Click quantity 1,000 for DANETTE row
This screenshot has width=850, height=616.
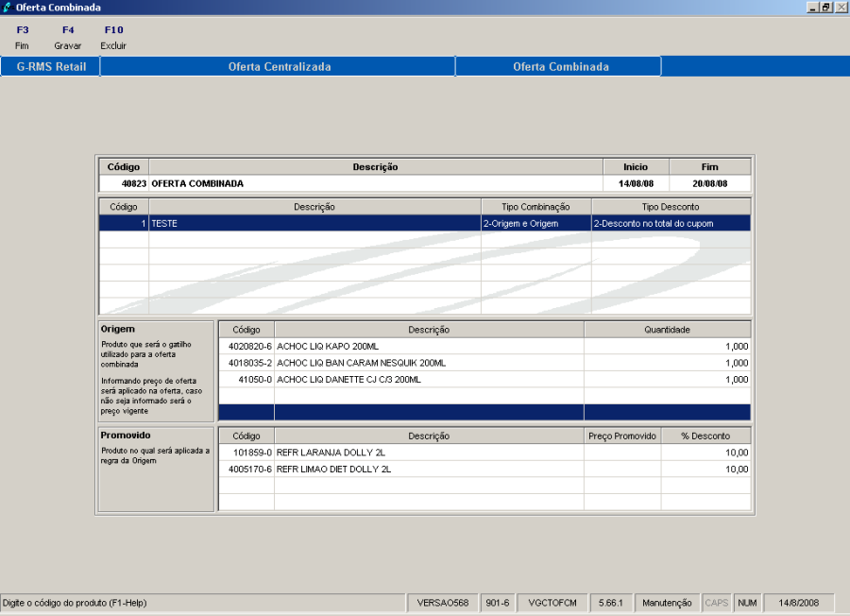(x=668, y=380)
